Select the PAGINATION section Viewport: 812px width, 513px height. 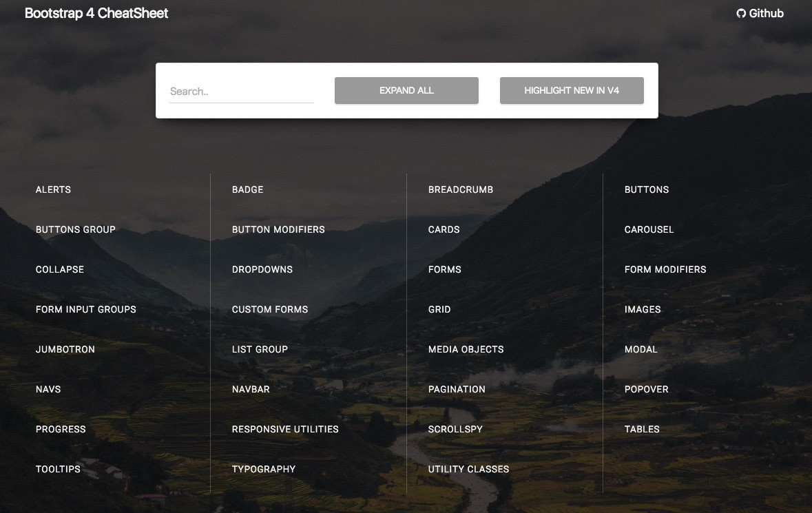click(457, 389)
